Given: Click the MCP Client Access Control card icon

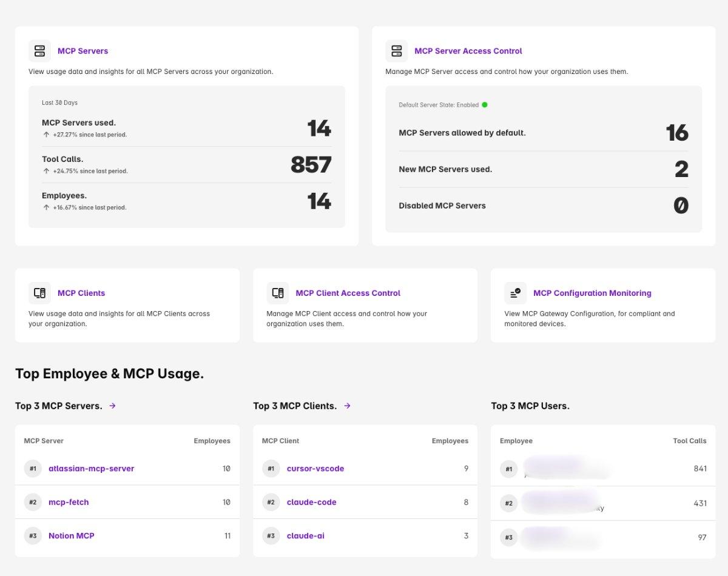Looking at the screenshot, I should coord(278,293).
